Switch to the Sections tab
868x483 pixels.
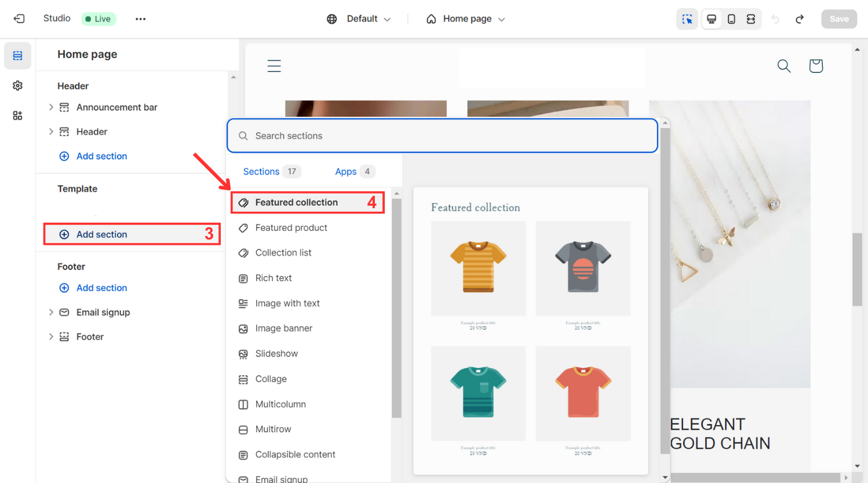click(x=271, y=172)
